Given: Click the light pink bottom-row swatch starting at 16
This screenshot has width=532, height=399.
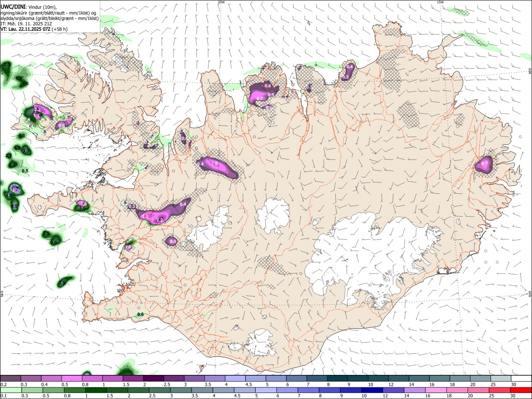Looking at the screenshot, I should 436,390.
